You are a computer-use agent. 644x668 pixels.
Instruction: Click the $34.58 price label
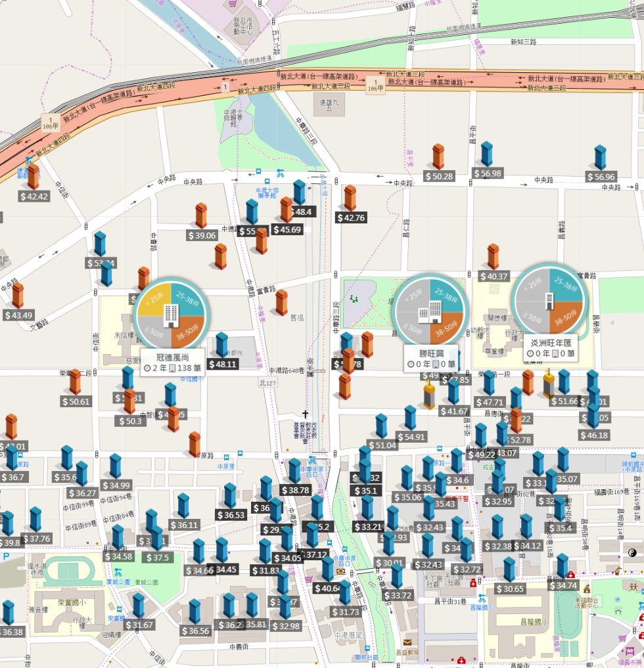(x=118, y=556)
